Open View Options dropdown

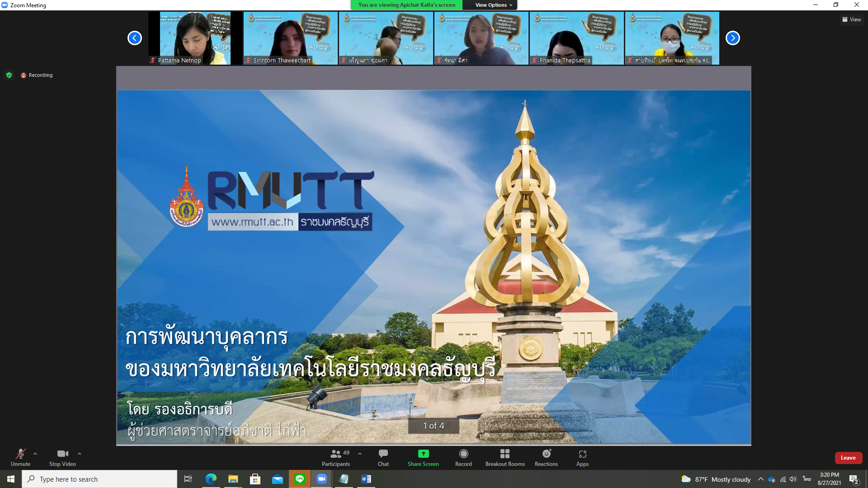494,5
